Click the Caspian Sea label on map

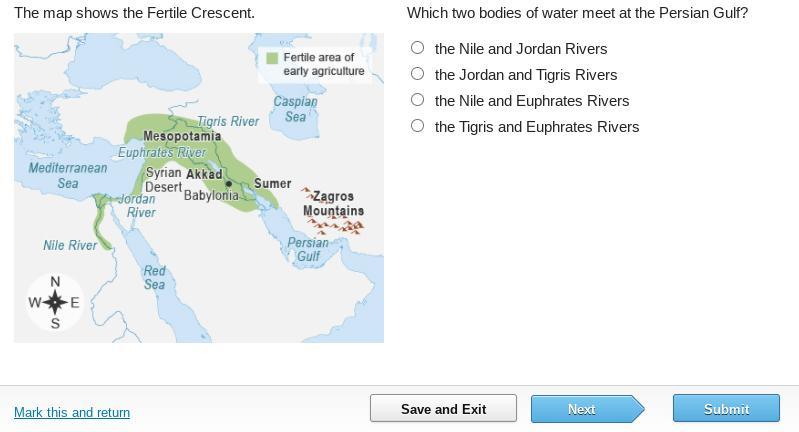pos(296,109)
